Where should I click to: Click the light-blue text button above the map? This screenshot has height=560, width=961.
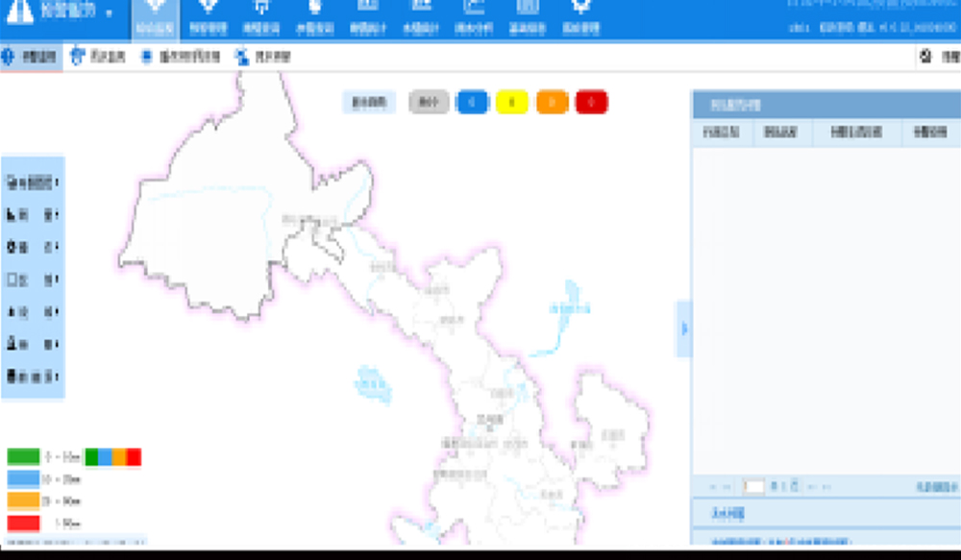coord(369,103)
